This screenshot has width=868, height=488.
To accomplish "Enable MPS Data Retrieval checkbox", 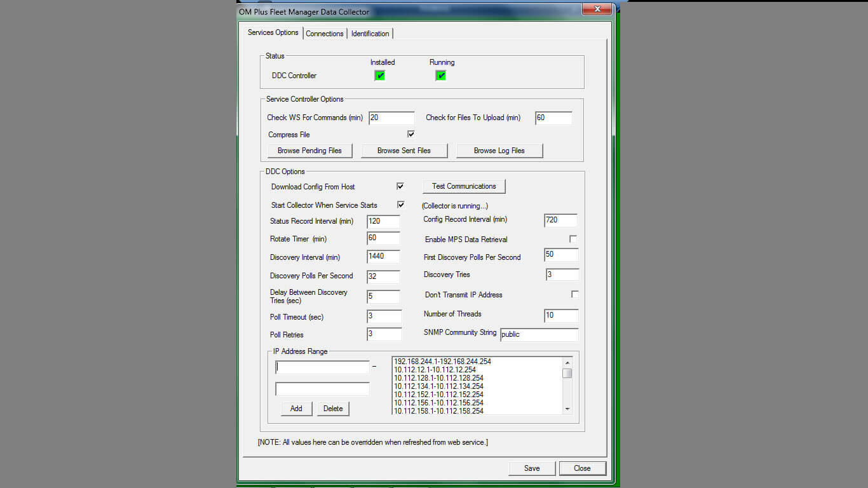I will [573, 239].
